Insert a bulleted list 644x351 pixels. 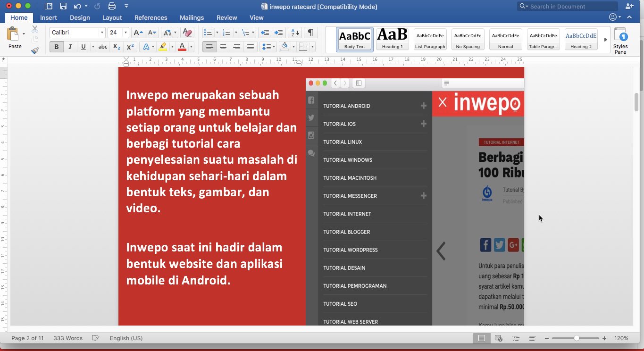(207, 33)
